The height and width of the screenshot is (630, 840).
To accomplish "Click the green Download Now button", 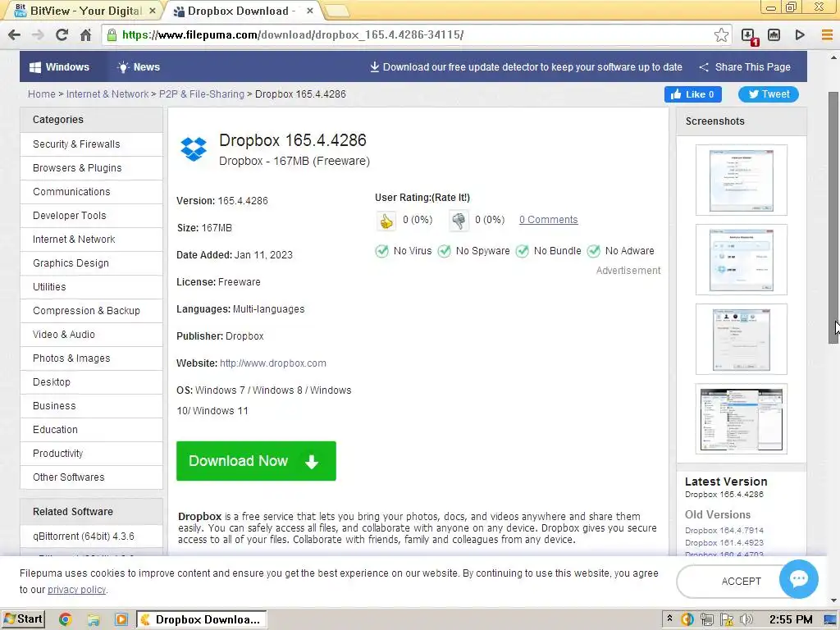I will pyautogui.click(x=256, y=461).
